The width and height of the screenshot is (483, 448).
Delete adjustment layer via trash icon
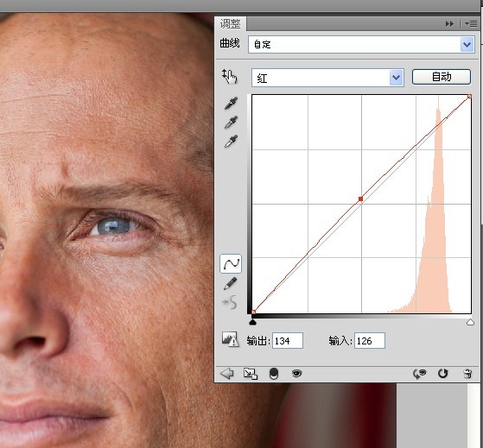pos(467,374)
